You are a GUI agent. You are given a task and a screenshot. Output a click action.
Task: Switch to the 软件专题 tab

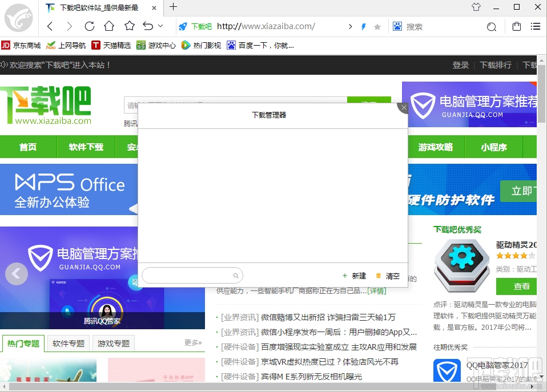click(x=68, y=343)
